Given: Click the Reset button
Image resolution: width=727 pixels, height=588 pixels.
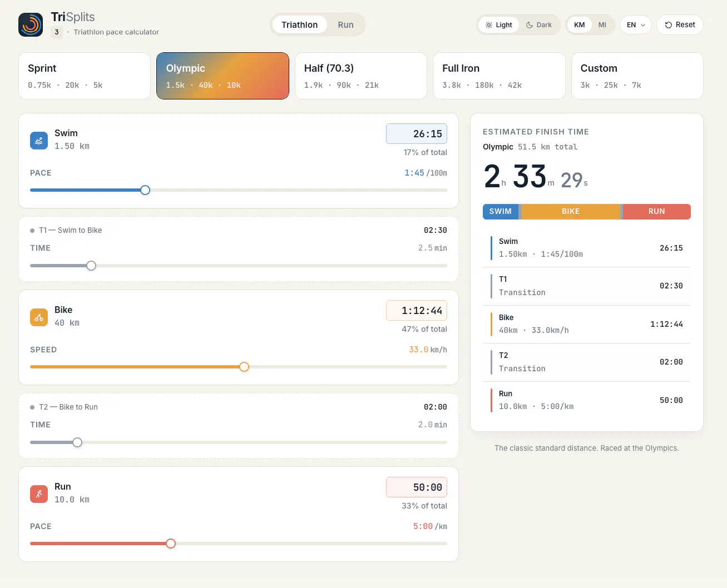Looking at the screenshot, I should 680,25.
